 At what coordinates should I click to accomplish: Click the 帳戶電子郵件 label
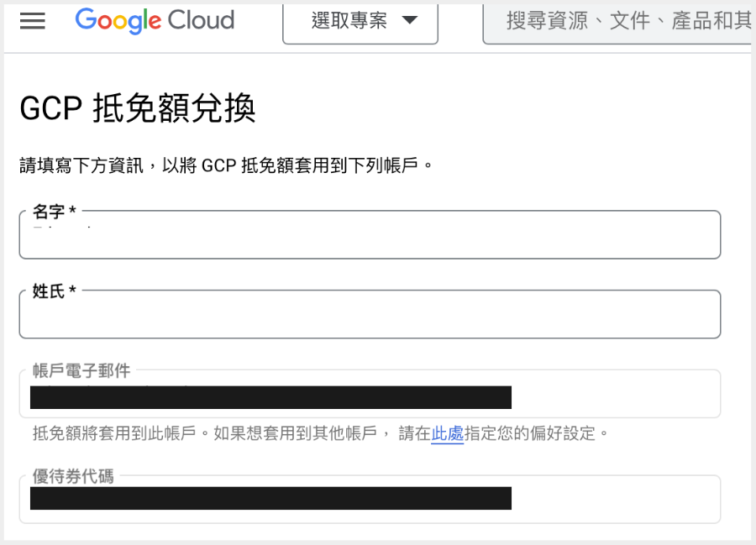point(81,370)
